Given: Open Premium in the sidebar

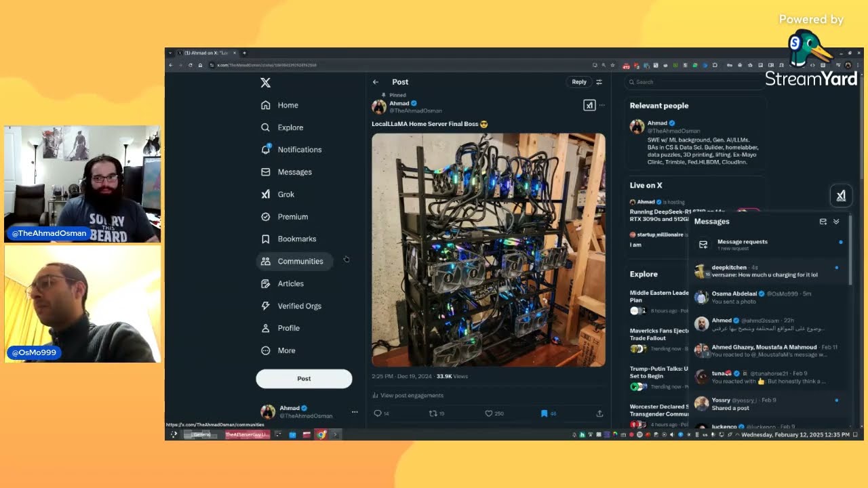Looking at the screenshot, I should coord(285,217).
